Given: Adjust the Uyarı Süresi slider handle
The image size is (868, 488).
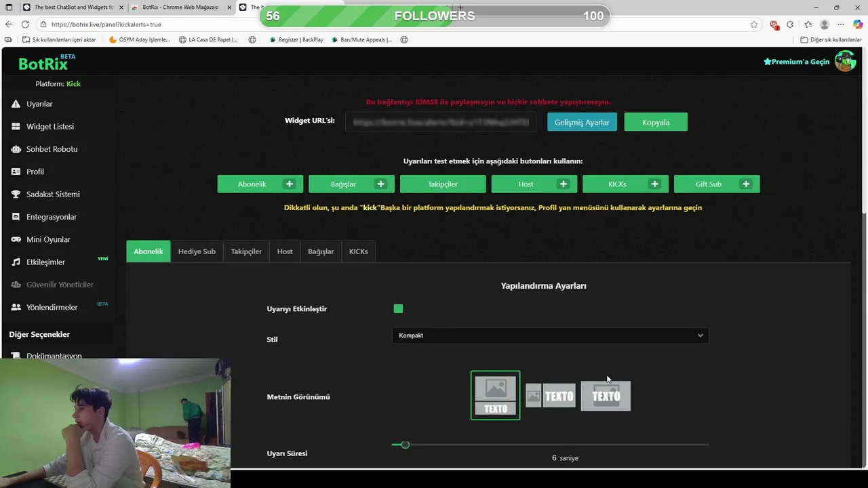Looking at the screenshot, I should pos(405,445).
